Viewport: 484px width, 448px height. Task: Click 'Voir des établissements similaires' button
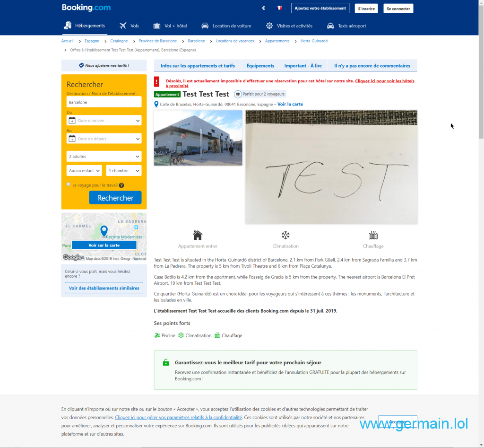point(104,288)
